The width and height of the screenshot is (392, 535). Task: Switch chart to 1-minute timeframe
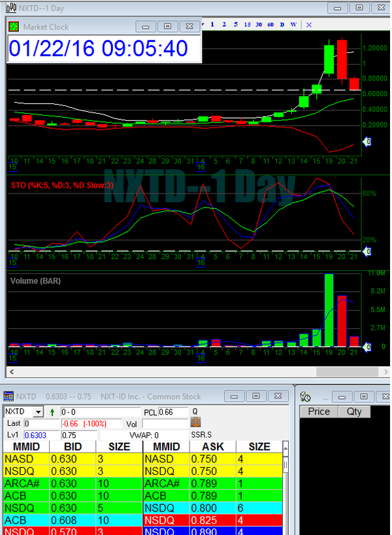[x=214, y=25]
